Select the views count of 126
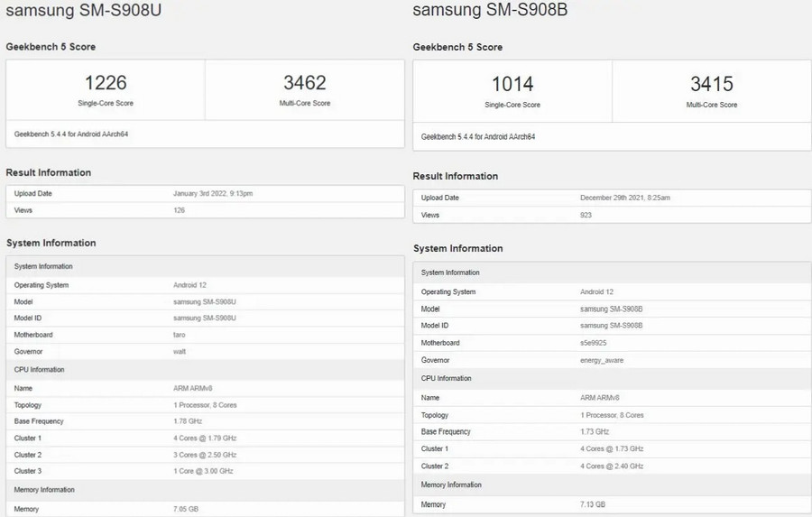This screenshot has height=517, width=812. pyautogui.click(x=179, y=210)
